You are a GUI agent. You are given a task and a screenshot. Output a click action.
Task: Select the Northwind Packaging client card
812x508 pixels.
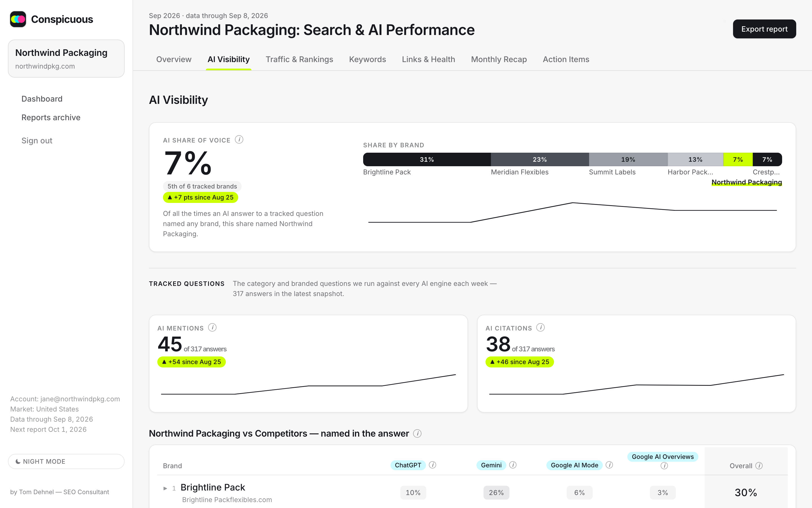(x=66, y=58)
